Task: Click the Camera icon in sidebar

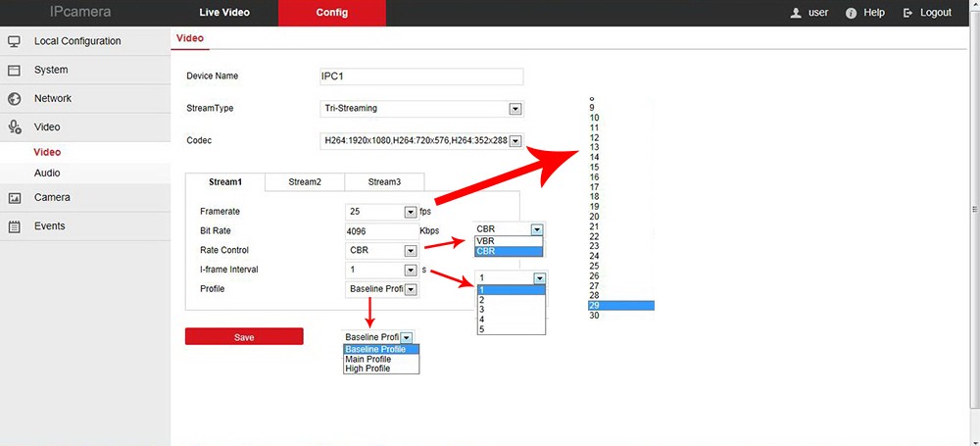Action: click(x=15, y=198)
